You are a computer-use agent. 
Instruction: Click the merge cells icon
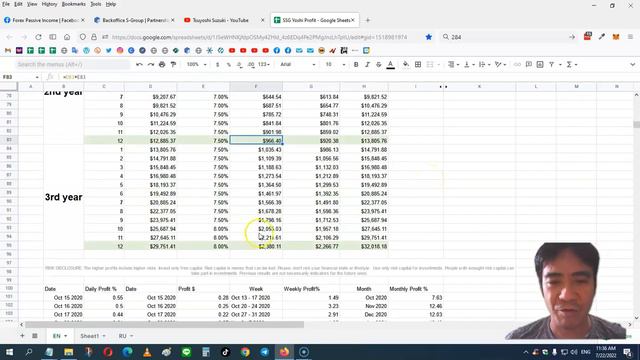[430, 64]
